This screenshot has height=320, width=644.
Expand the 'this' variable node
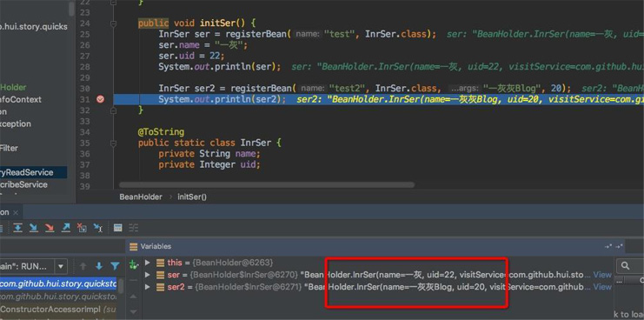point(148,263)
